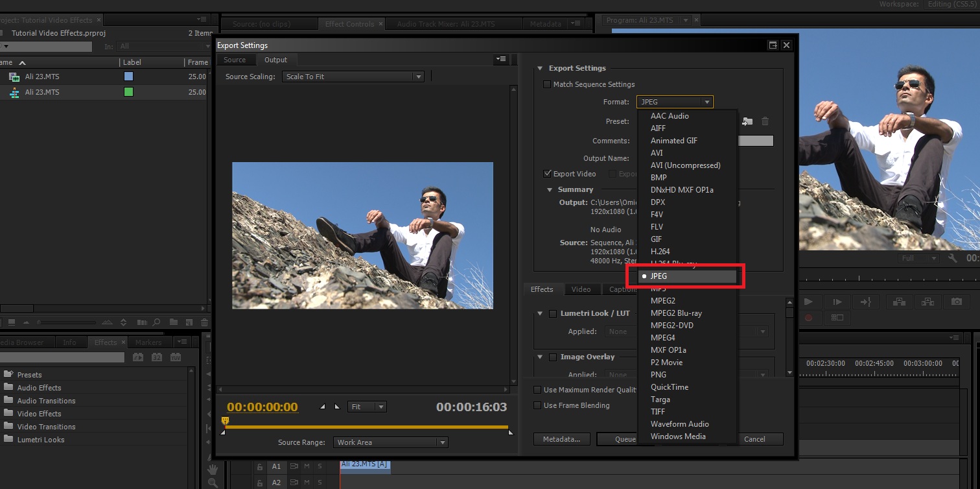980x489 pixels.
Task: Click the green label swatch for Ali 23.MTS
Action: (x=128, y=92)
